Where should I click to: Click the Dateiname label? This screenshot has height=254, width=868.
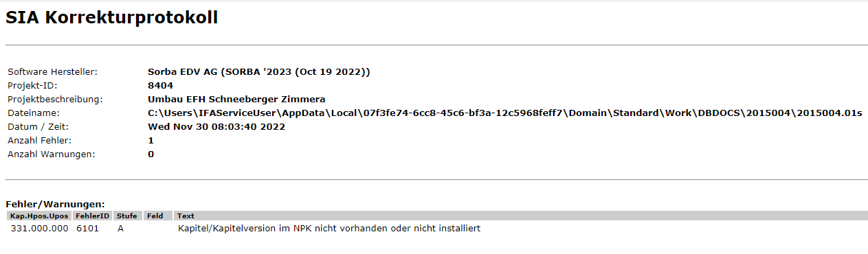(x=34, y=113)
